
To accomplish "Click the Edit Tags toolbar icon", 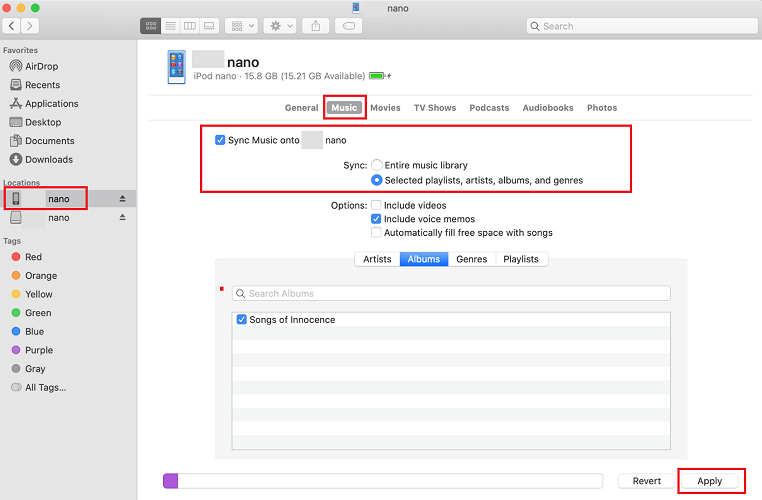I will pos(348,26).
